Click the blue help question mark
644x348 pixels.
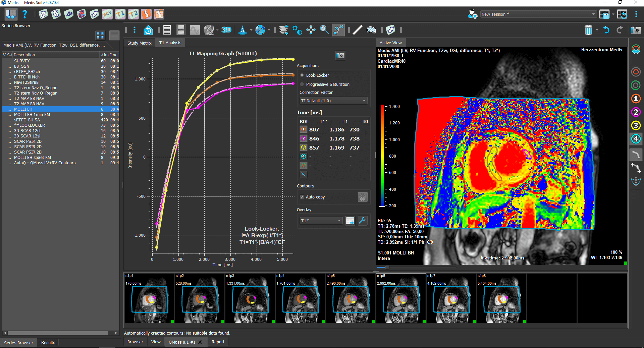click(25, 14)
